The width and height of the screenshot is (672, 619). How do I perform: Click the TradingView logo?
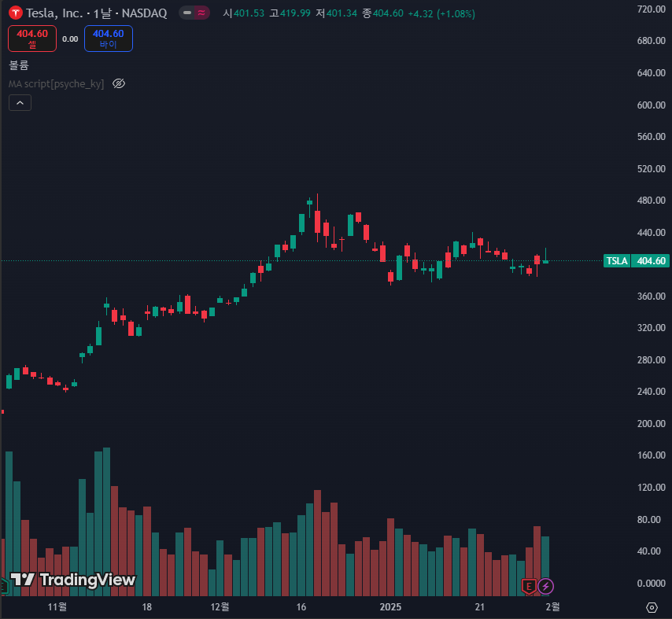(x=72, y=580)
